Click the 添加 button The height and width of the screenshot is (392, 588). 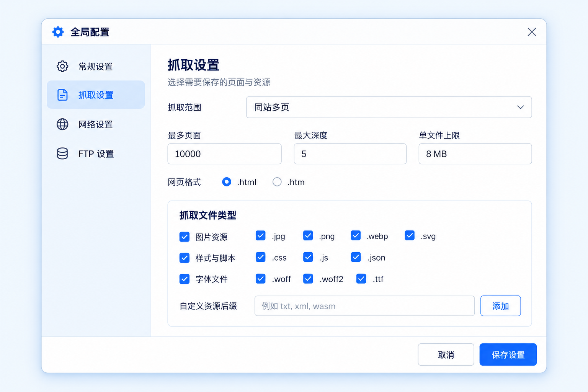500,306
